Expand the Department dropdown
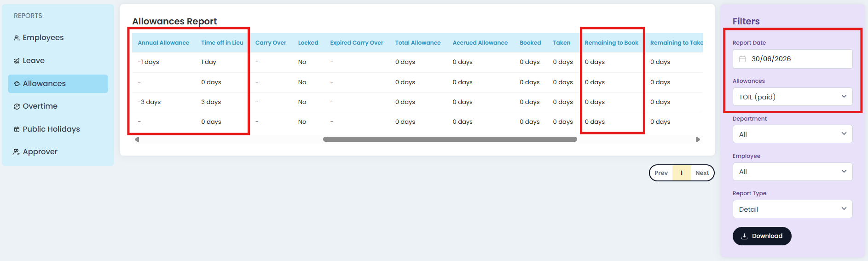The height and width of the screenshot is (261, 868). coord(793,134)
